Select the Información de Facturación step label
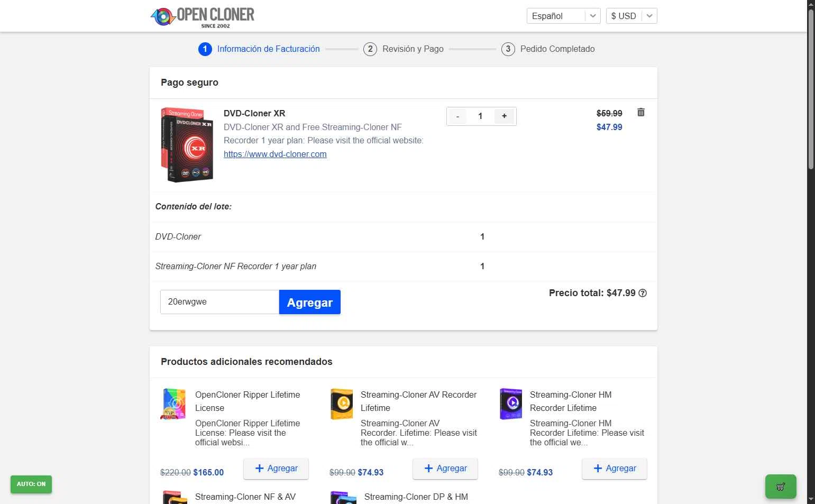This screenshot has width=815, height=504. point(269,49)
